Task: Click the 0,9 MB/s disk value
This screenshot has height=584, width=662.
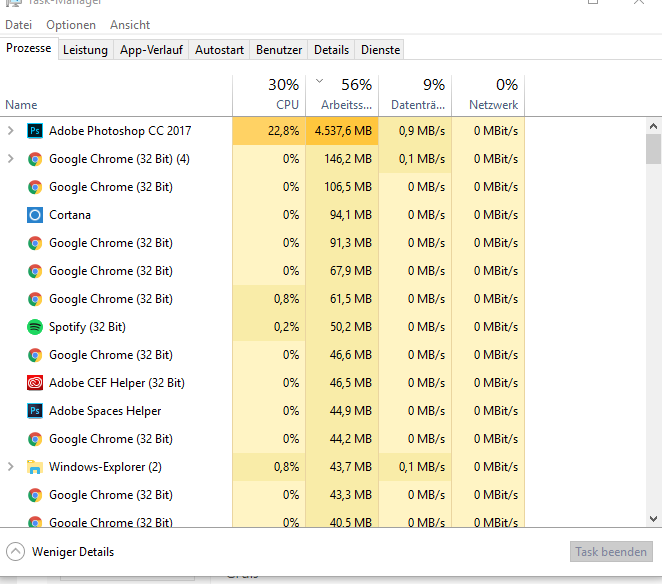Action: (422, 131)
